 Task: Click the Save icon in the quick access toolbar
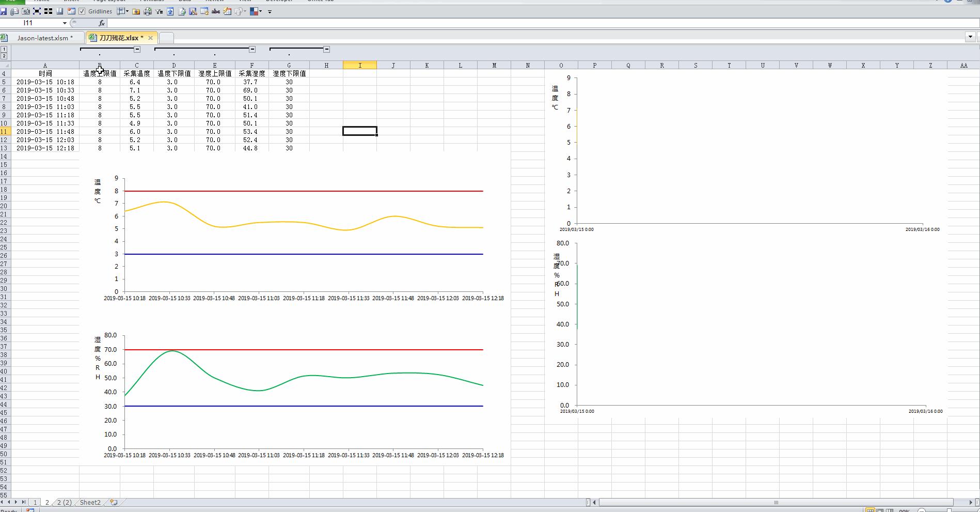[4, 11]
